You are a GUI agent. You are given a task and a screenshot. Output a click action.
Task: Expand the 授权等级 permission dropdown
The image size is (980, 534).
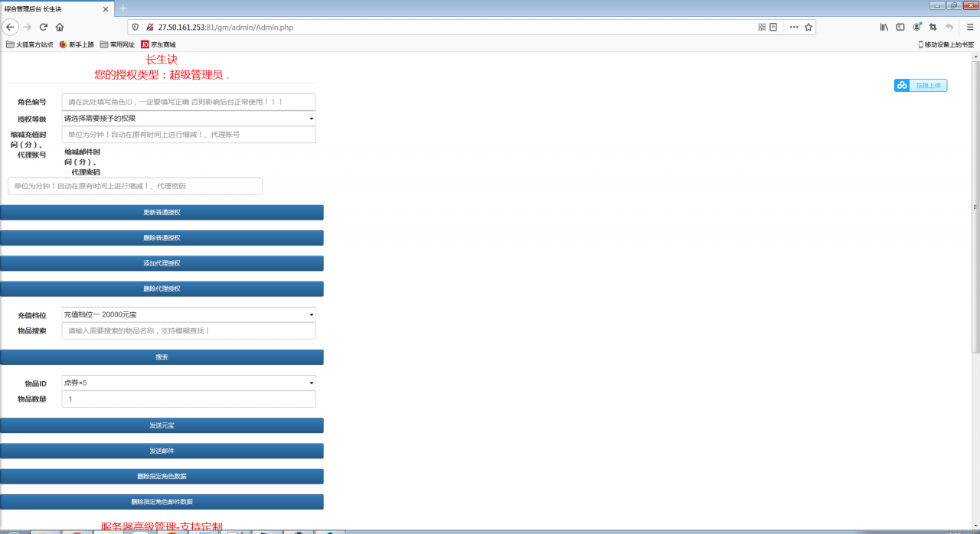pyautogui.click(x=188, y=119)
